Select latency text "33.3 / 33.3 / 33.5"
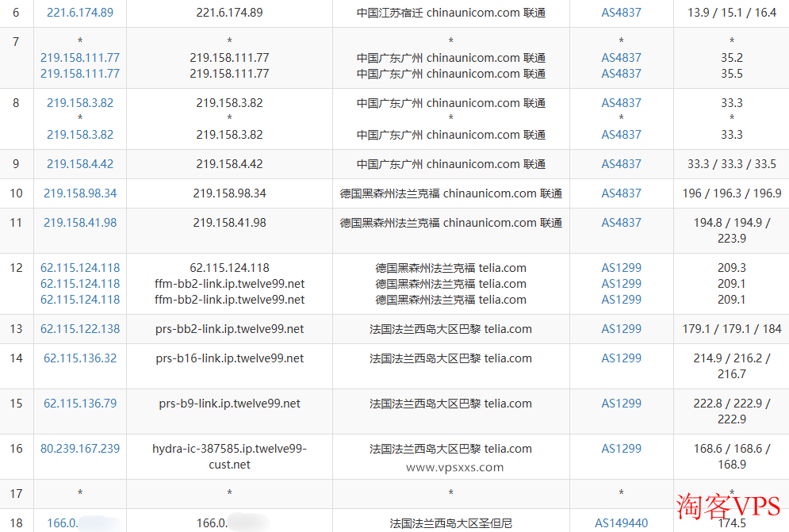The height and width of the screenshot is (532, 789). click(732, 164)
